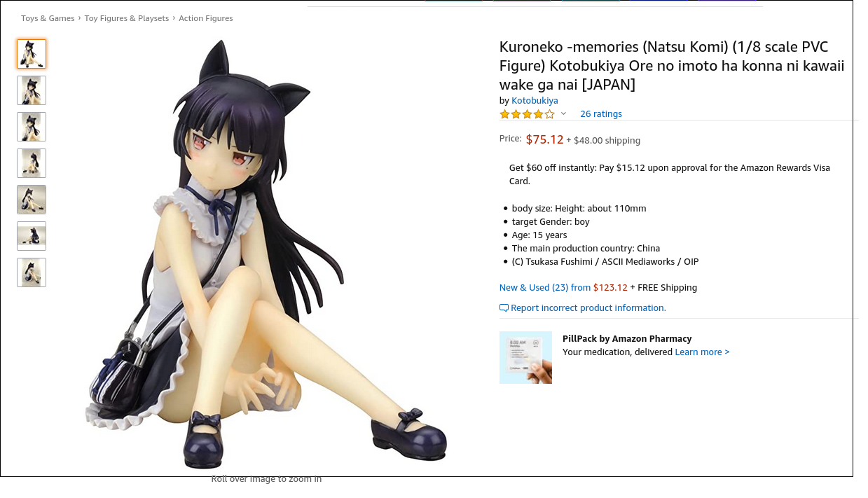Click the four-star rating icon
Image resolution: width=868 pixels, height=498 pixels.
(527, 113)
